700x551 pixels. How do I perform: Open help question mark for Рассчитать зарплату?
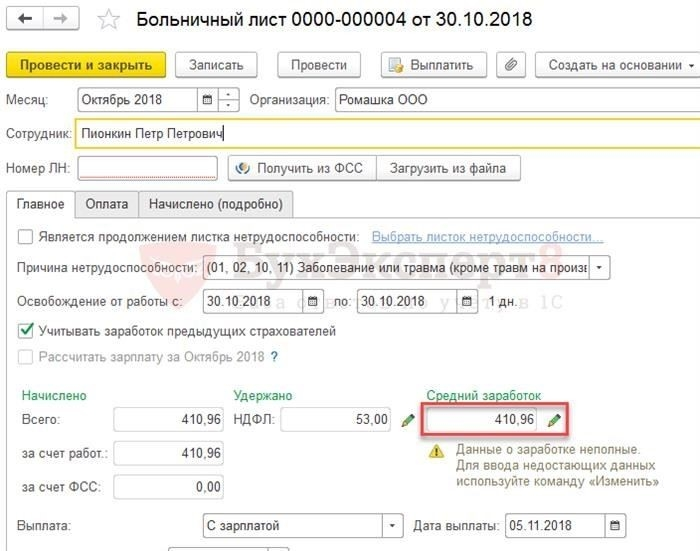pos(274,357)
